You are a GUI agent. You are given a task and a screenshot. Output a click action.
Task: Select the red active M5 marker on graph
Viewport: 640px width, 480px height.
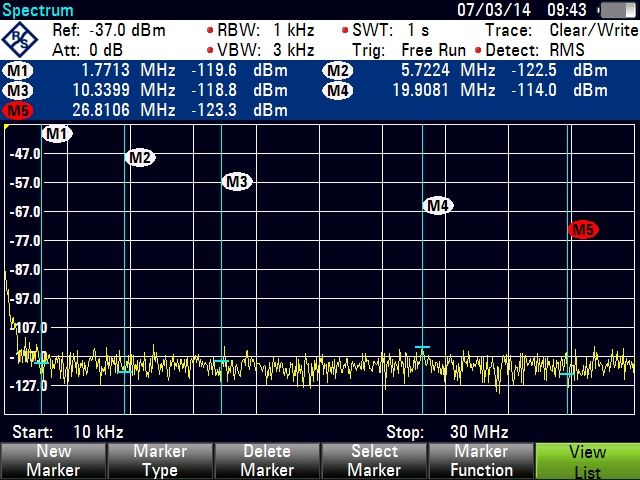coord(582,230)
